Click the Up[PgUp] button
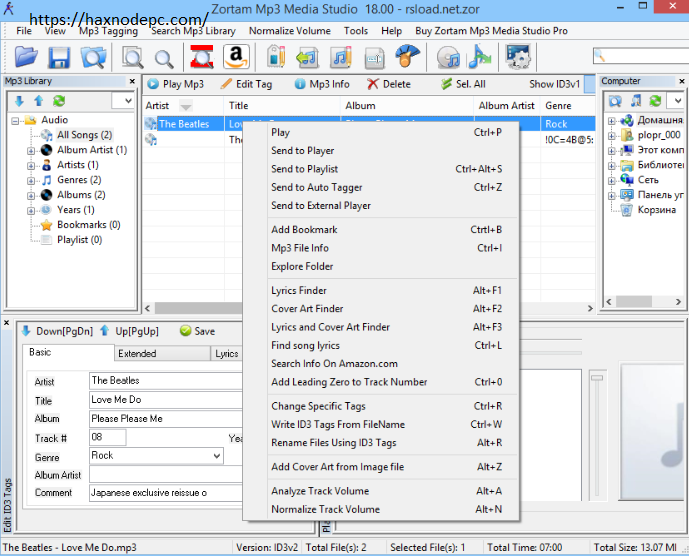 coord(129,331)
